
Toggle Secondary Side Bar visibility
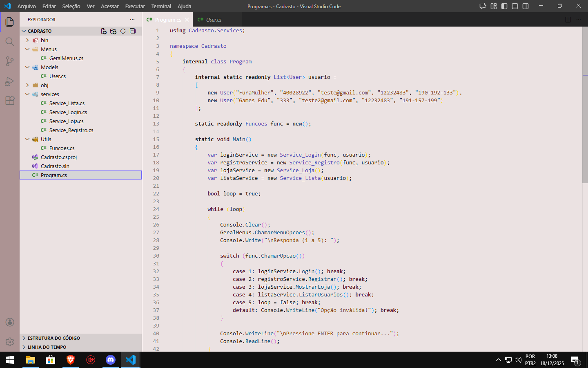[x=526, y=6]
